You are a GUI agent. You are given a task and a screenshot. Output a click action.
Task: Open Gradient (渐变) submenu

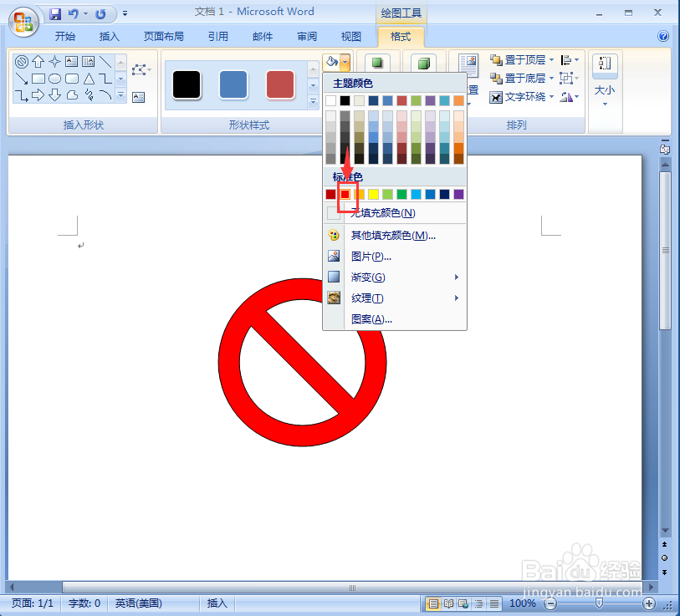click(x=395, y=277)
